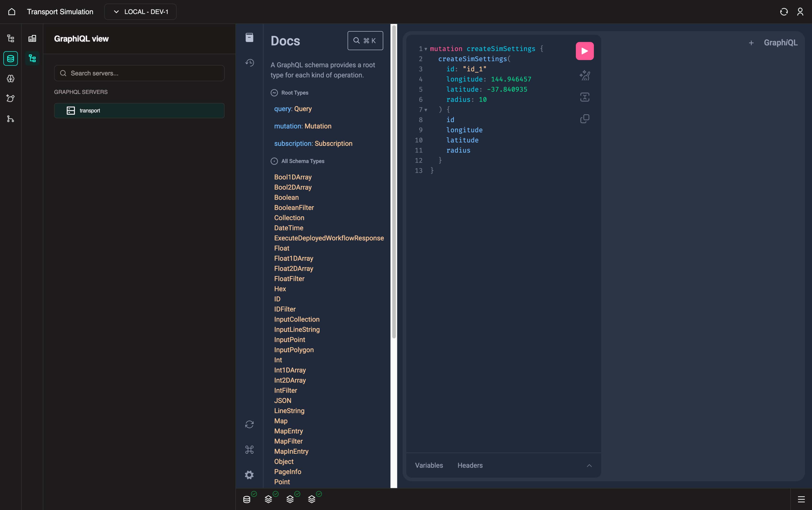Open the Bool1DArray type
Screen dimensions: 812x510
point(293,177)
